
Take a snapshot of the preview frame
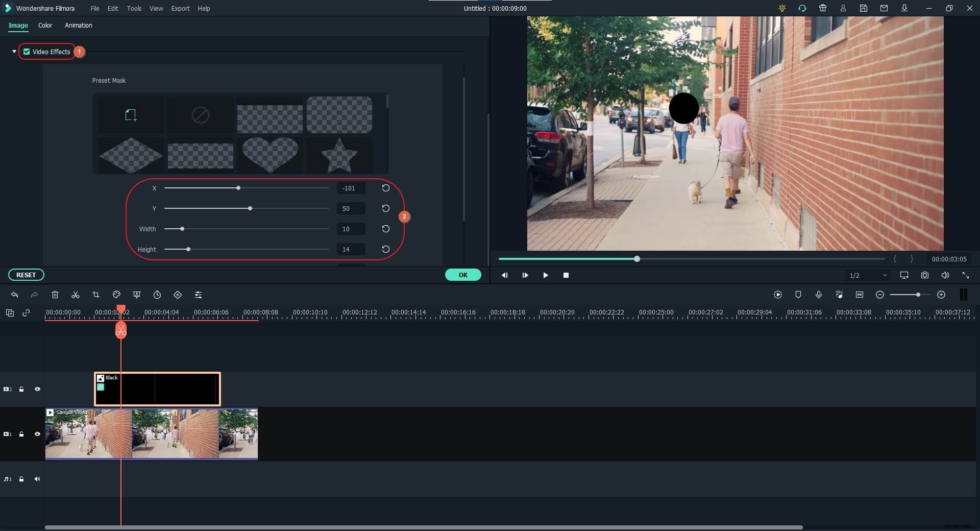924,275
